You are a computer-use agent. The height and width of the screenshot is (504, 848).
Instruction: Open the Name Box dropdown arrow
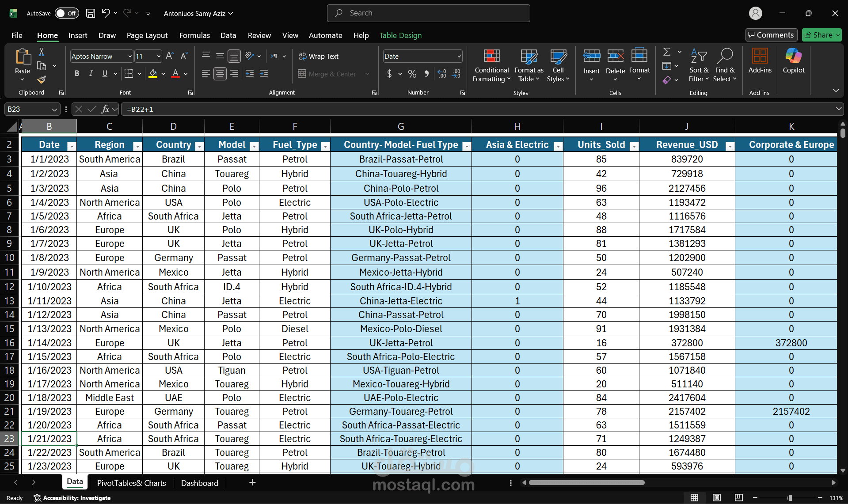click(54, 109)
